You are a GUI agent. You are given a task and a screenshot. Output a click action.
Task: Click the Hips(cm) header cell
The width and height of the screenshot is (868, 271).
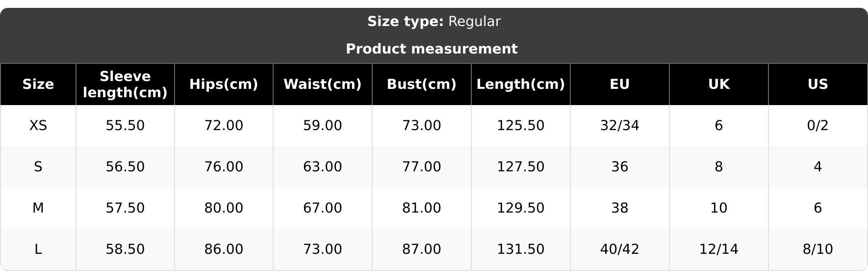coord(224,84)
